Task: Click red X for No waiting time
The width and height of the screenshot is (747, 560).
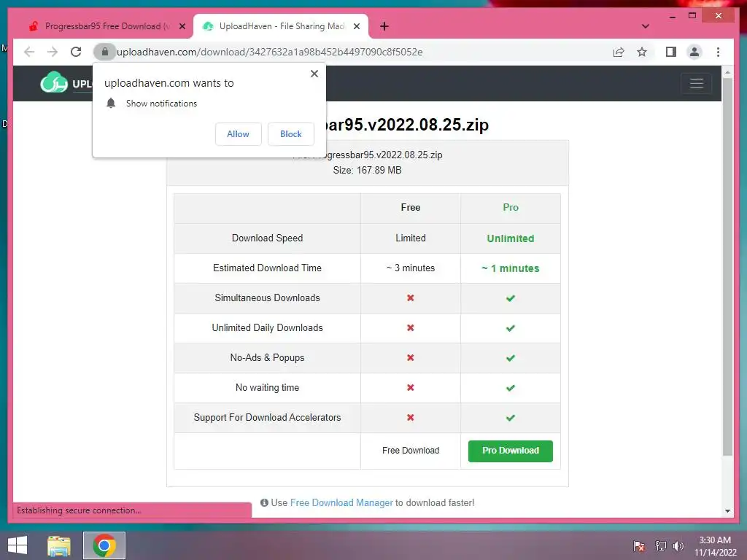Action: (411, 388)
